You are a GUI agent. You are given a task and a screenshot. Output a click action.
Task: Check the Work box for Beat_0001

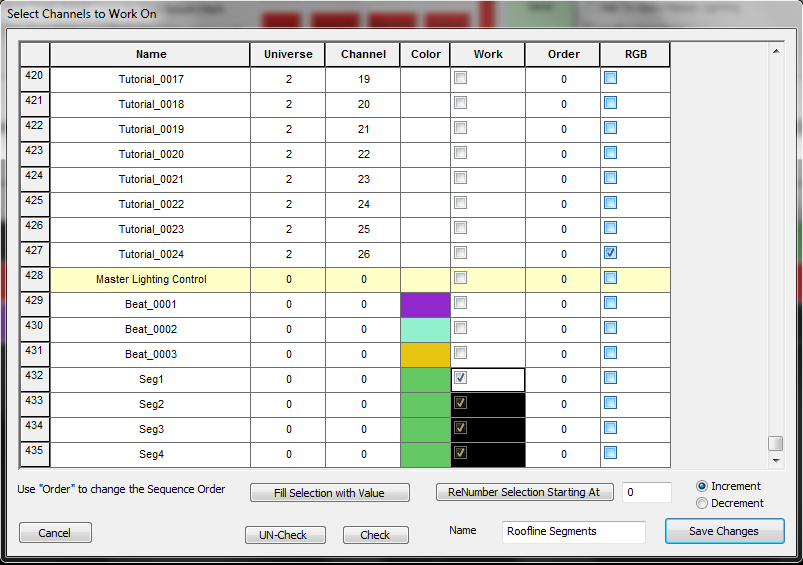460,303
